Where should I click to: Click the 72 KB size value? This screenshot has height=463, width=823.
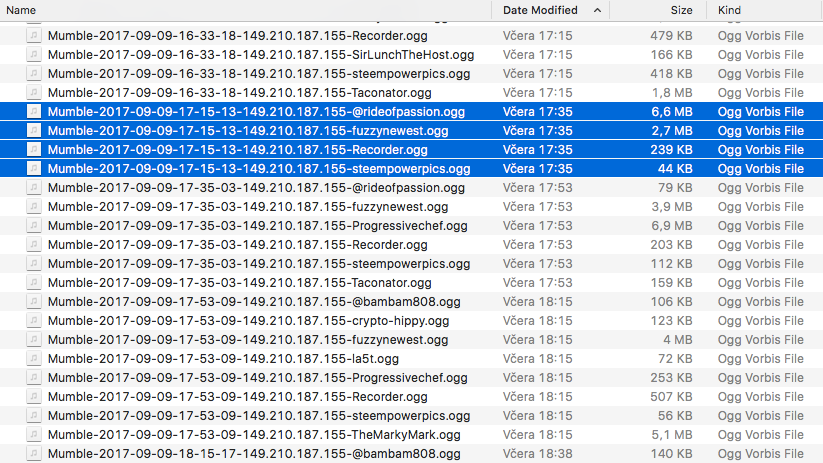point(675,359)
